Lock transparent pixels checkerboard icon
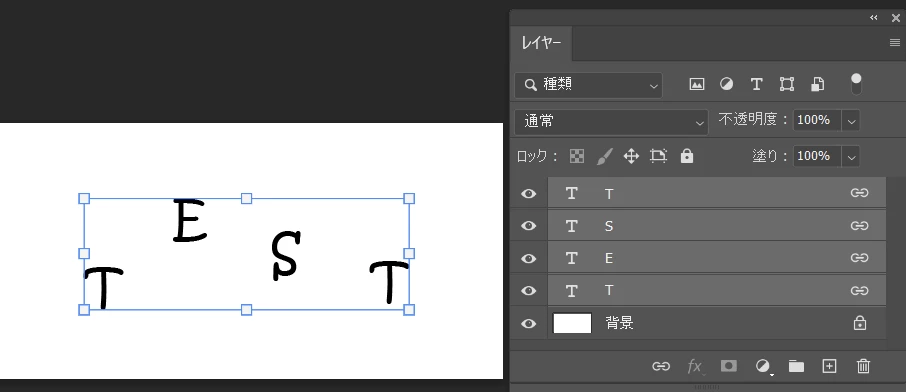The width and height of the screenshot is (906, 392). (577, 156)
